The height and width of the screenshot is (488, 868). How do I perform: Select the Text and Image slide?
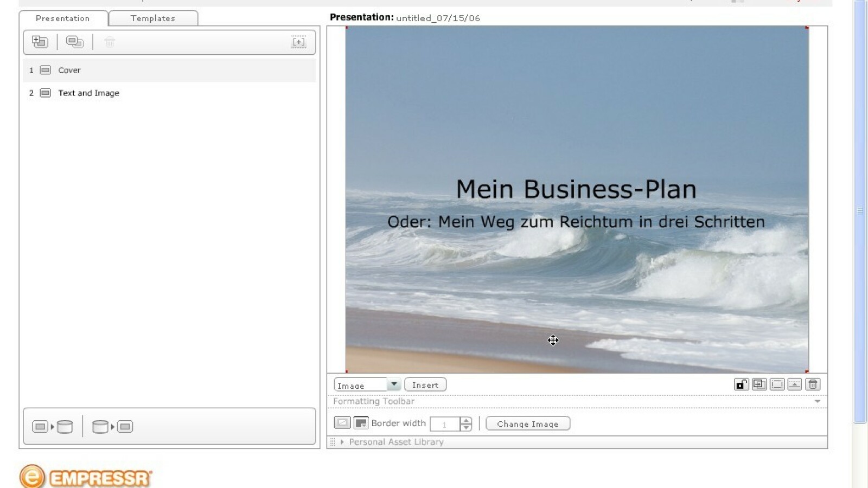tap(88, 93)
